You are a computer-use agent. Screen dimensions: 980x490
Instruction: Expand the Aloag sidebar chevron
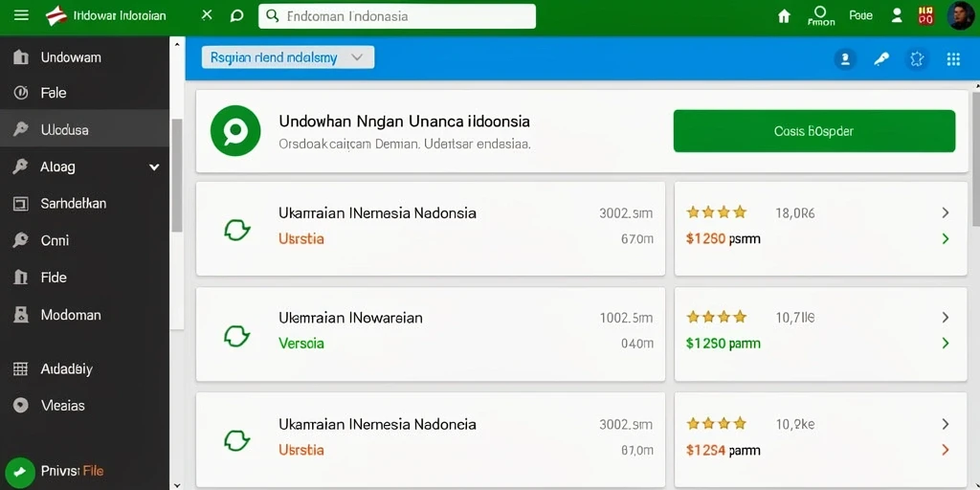coord(154,167)
